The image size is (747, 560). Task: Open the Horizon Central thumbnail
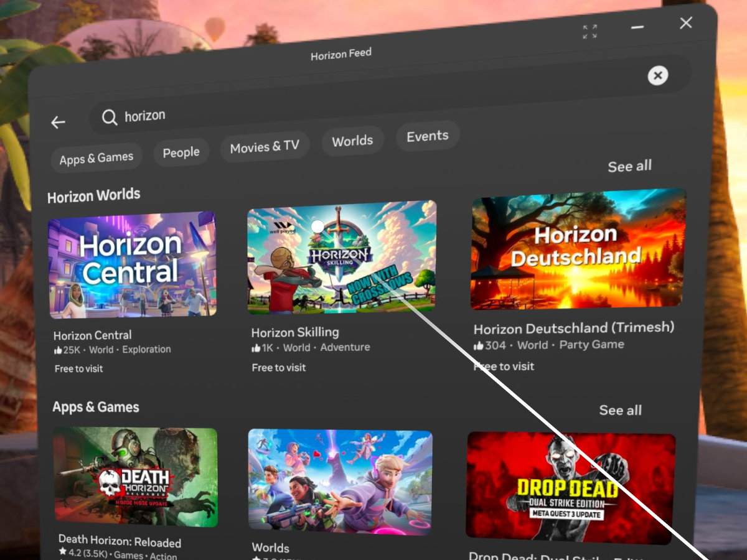tap(133, 264)
